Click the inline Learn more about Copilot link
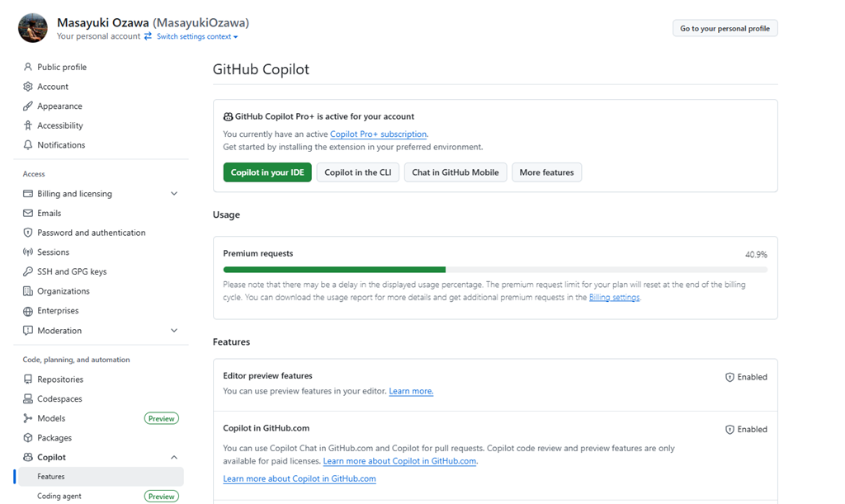845x504 pixels. tap(400, 461)
